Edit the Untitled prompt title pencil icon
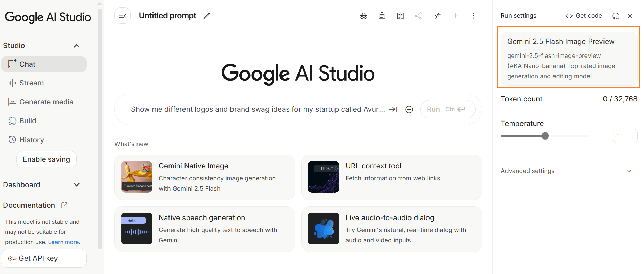This screenshot has height=274, width=644. (x=207, y=16)
